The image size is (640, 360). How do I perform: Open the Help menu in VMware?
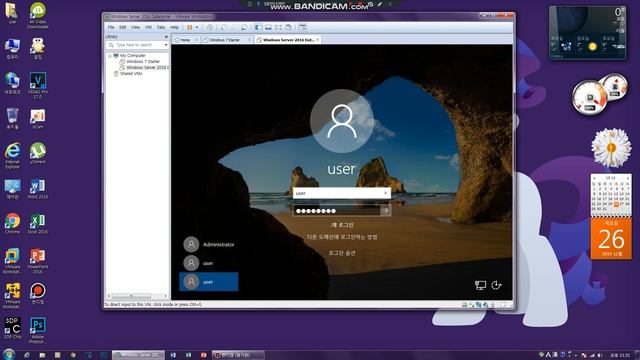pyautogui.click(x=174, y=27)
